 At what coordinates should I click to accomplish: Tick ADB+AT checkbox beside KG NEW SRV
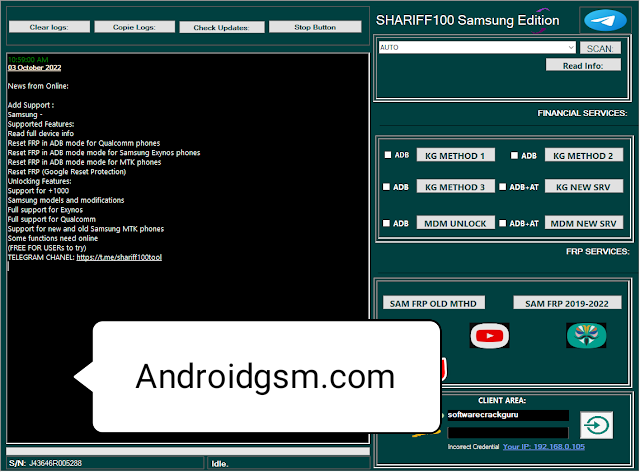point(503,187)
